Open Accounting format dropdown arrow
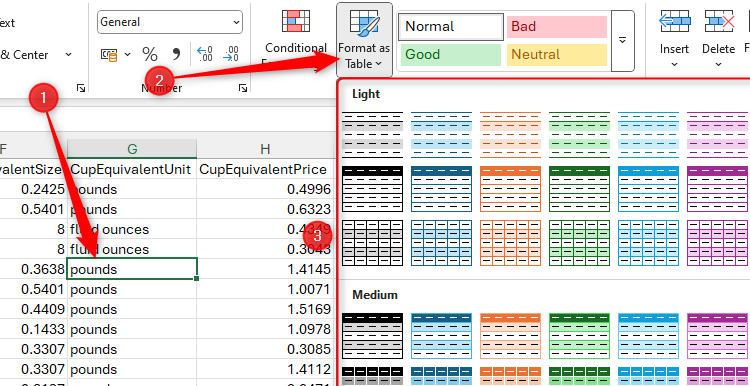This screenshot has height=386, width=750. [x=127, y=55]
